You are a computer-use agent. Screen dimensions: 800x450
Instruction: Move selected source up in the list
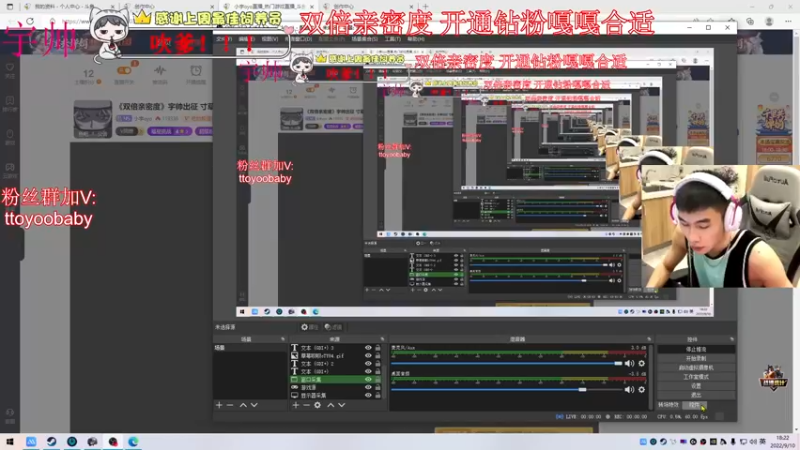click(x=331, y=405)
